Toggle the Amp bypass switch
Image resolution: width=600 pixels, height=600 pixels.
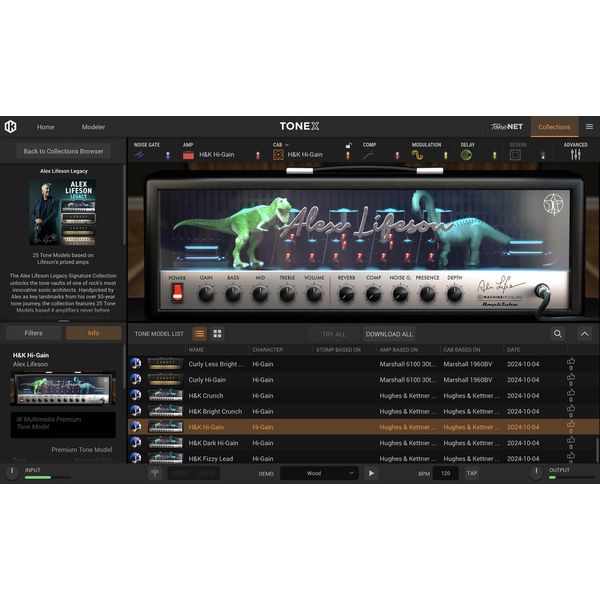click(x=258, y=155)
